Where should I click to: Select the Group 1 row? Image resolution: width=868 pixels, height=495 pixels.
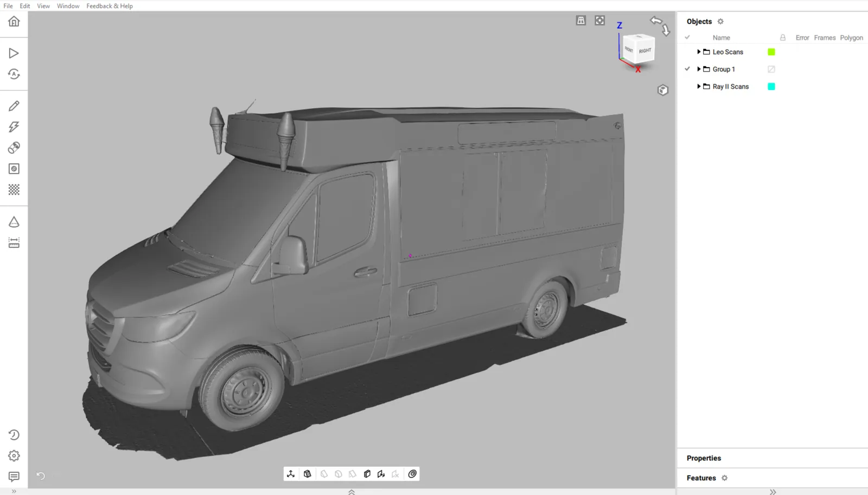(x=773, y=69)
